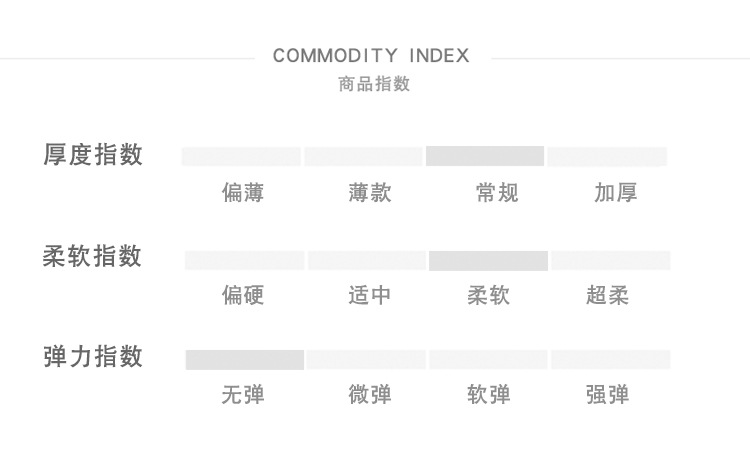The height and width of the screenshot is (474, 750).
Task: Select the 厚度指数 row label
Action: [93, 155]
